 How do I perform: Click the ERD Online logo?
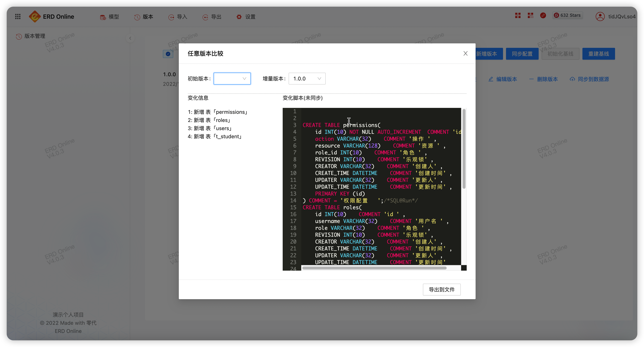[52, 16]
